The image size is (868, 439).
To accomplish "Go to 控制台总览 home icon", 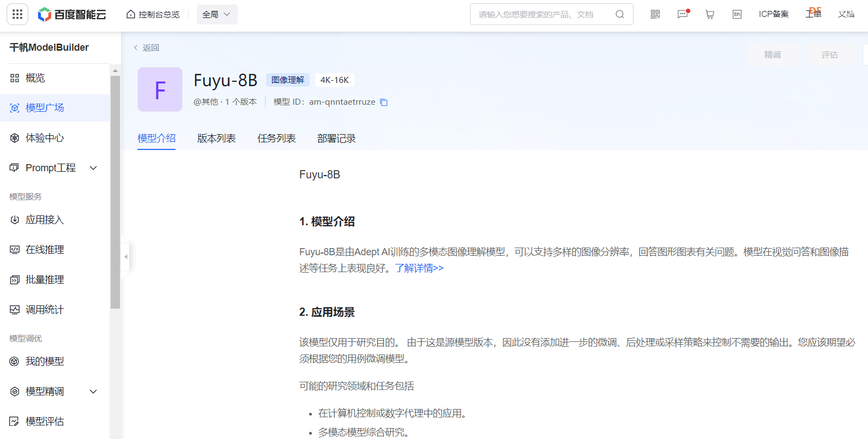I will click(x=131, y=14).
